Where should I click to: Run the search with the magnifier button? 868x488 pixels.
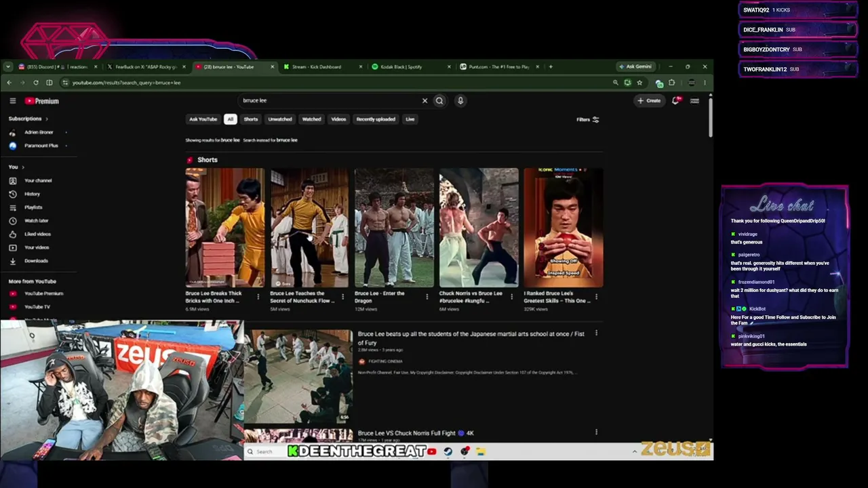[x=439, y=101]
